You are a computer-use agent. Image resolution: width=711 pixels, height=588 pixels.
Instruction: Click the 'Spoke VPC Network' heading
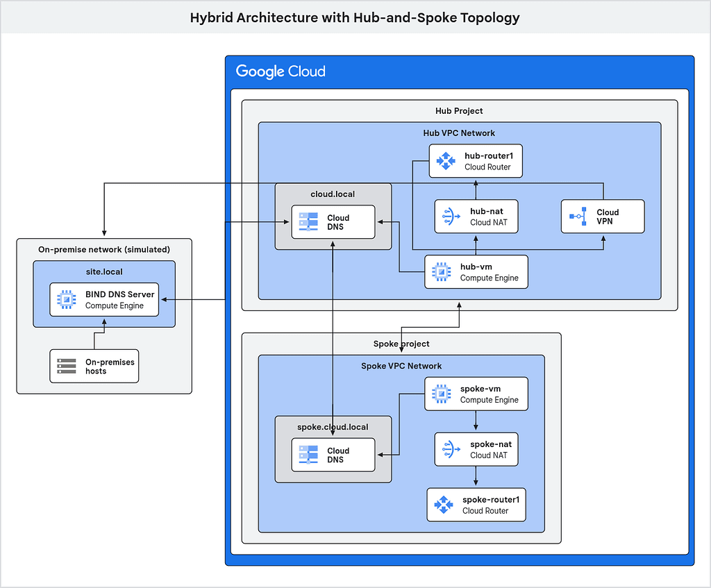[401, 366]
